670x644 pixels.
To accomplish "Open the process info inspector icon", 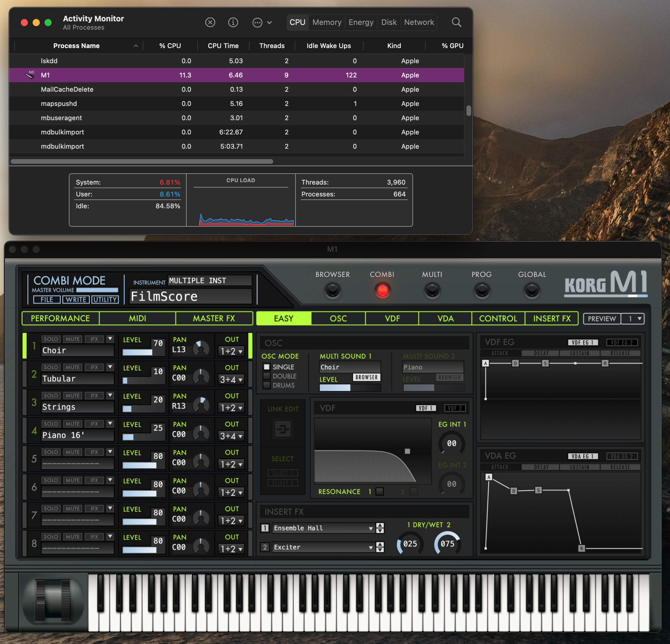I will pos(233,23).
